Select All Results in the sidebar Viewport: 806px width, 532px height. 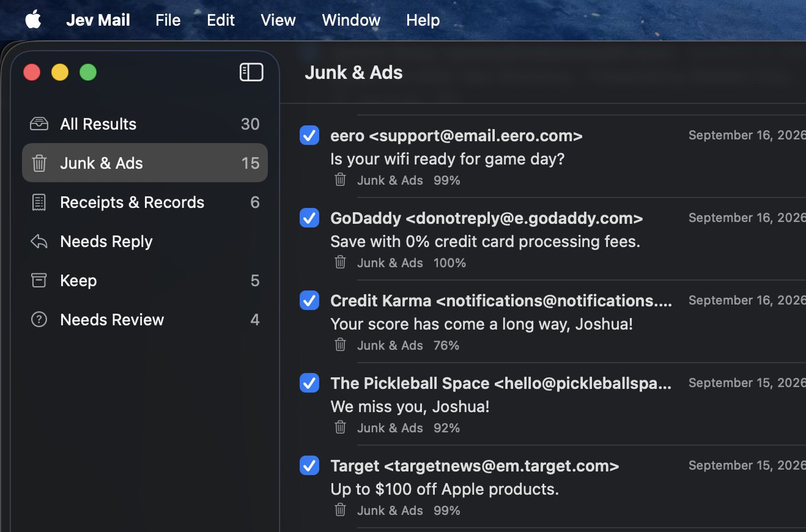[x=145, y=124]
